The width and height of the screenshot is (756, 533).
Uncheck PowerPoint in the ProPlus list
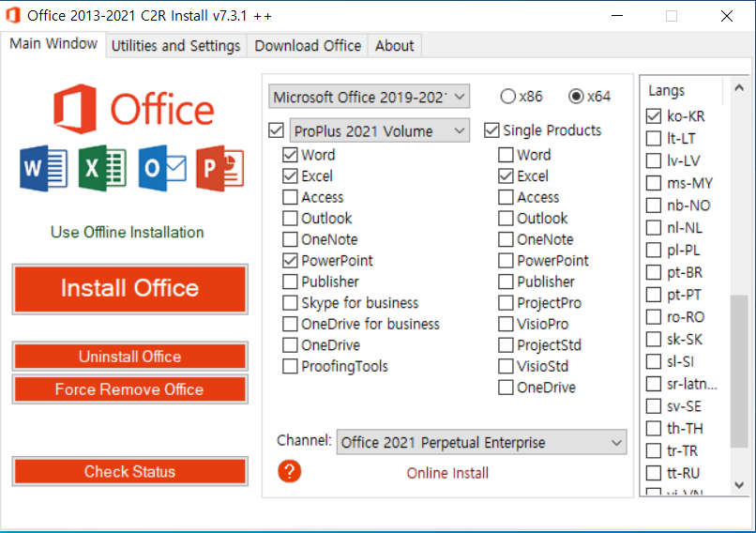point(290,261)
